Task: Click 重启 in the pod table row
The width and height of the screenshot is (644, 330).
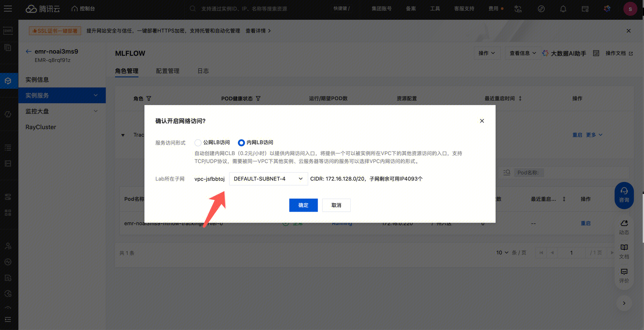Action: [x=586, y=223]
